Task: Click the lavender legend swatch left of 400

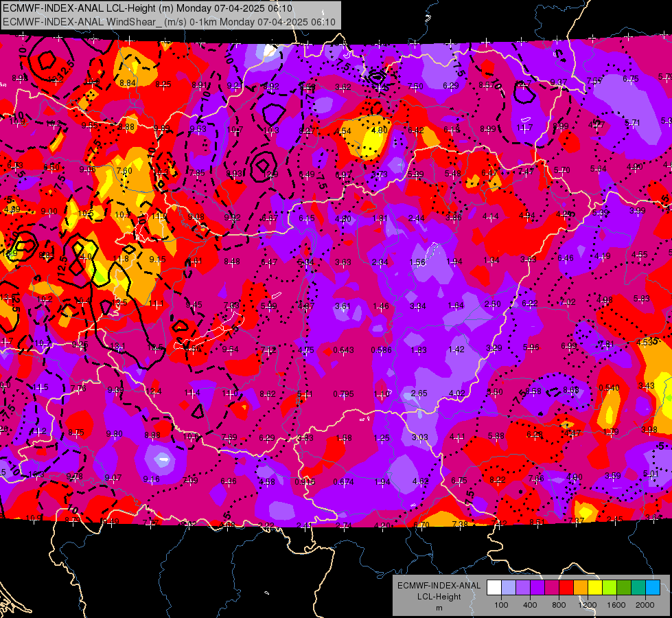Action: (523, 588)
